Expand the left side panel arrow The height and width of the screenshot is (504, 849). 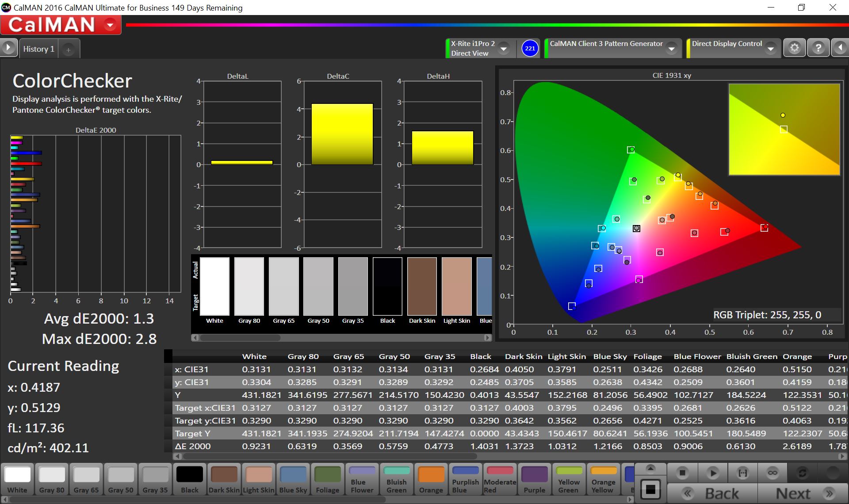(8, 48)
